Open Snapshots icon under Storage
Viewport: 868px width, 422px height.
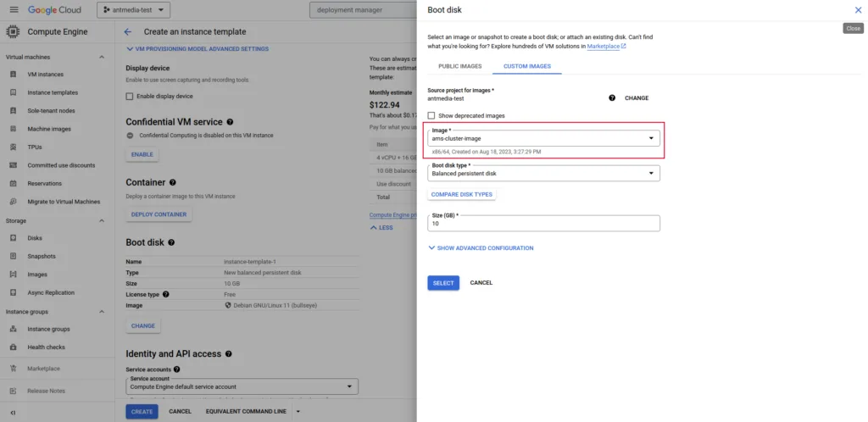coord(14,256)
